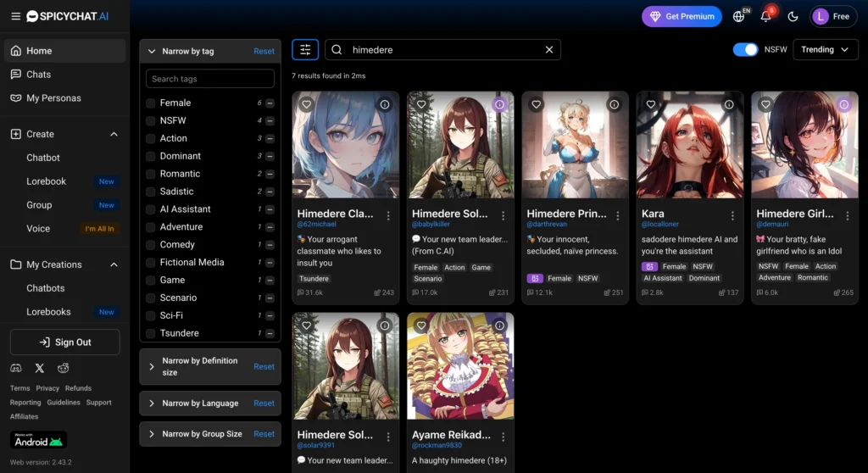Check the Action tag checkbox
This screenshot has width=868, height=473.
pos(151,138)
